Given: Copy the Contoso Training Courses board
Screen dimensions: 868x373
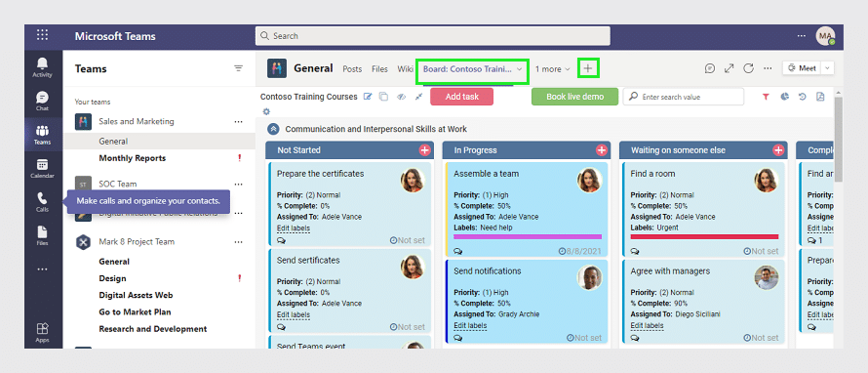Looking at the screenshot, I should (383, 97).
